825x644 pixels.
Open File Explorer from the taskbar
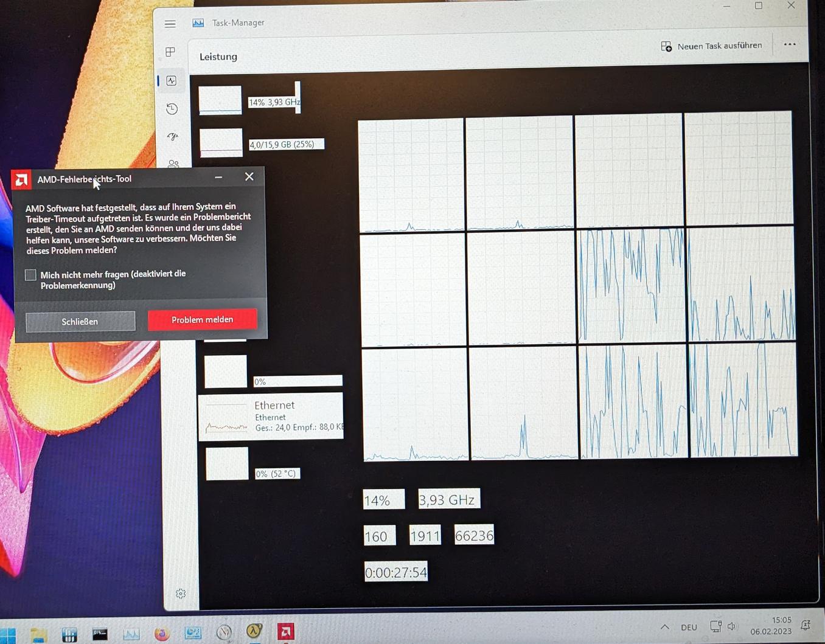pos(38,635)
